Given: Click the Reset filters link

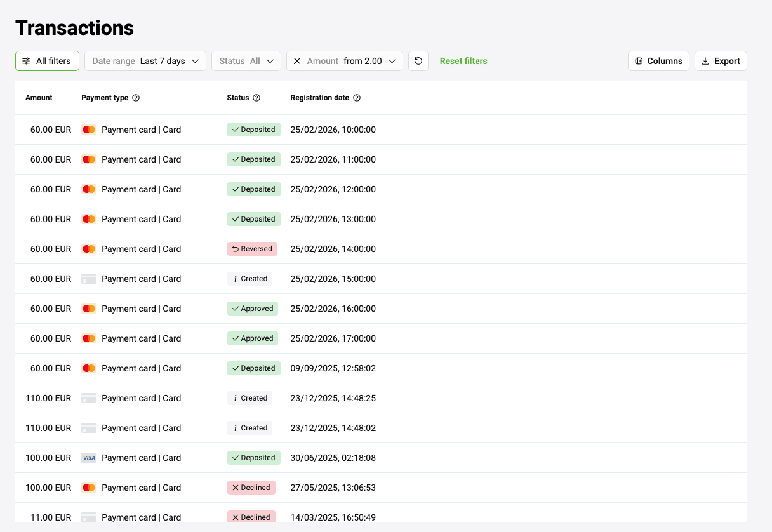Looking at the screenshot, I should 463,61.
